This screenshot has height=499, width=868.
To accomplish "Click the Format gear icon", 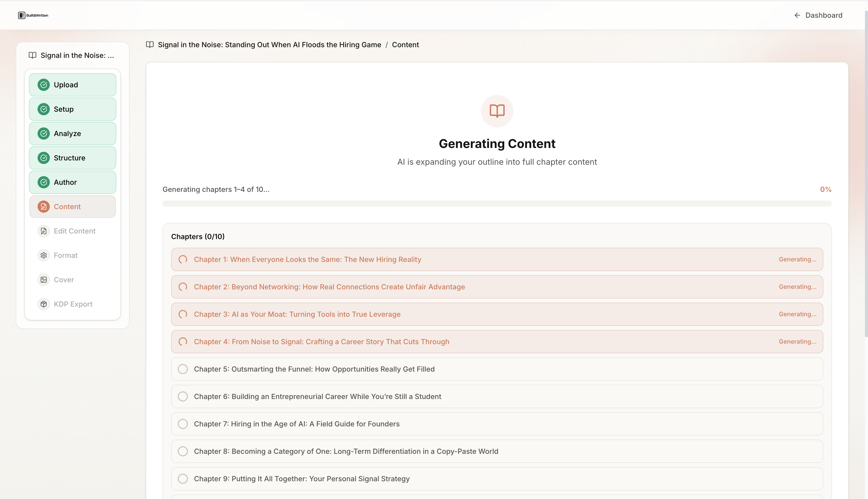I will point(43,255).
